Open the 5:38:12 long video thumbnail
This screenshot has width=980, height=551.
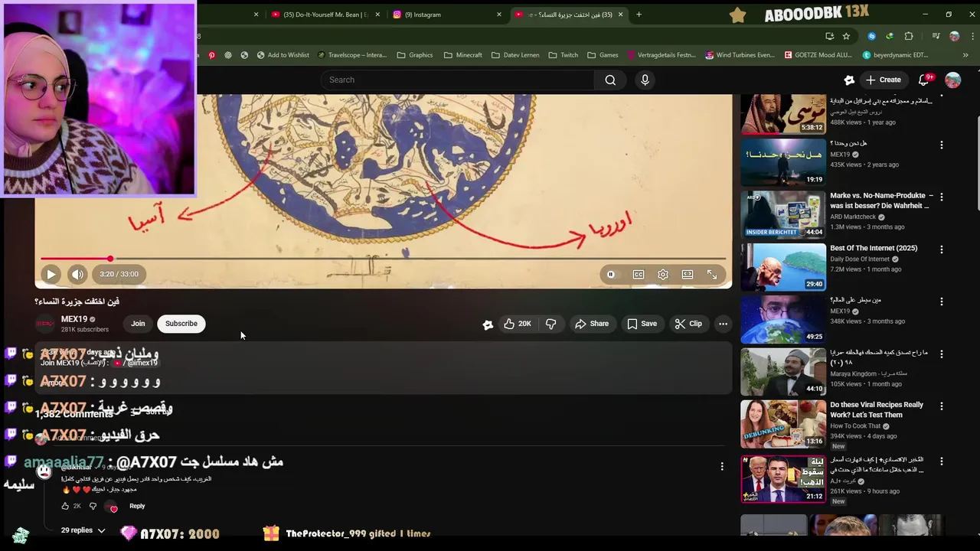(x=783, y=114)
